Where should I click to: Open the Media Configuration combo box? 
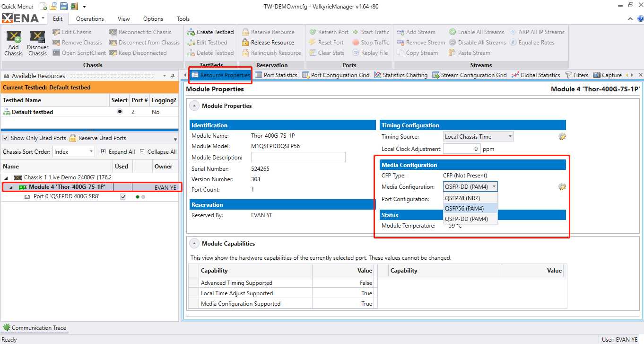[470, 187]
